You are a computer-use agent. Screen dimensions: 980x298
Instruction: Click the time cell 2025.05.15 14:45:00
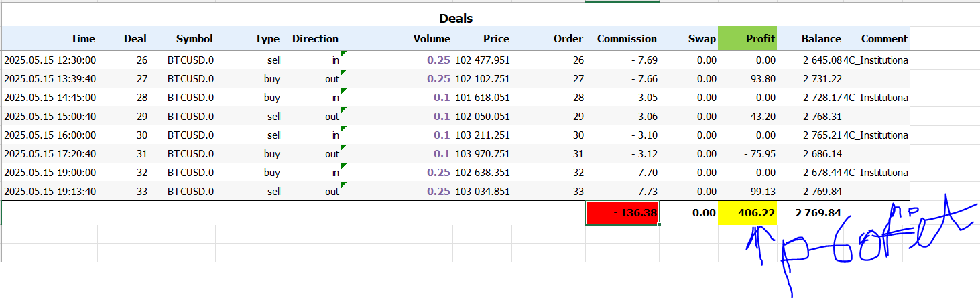50,98
